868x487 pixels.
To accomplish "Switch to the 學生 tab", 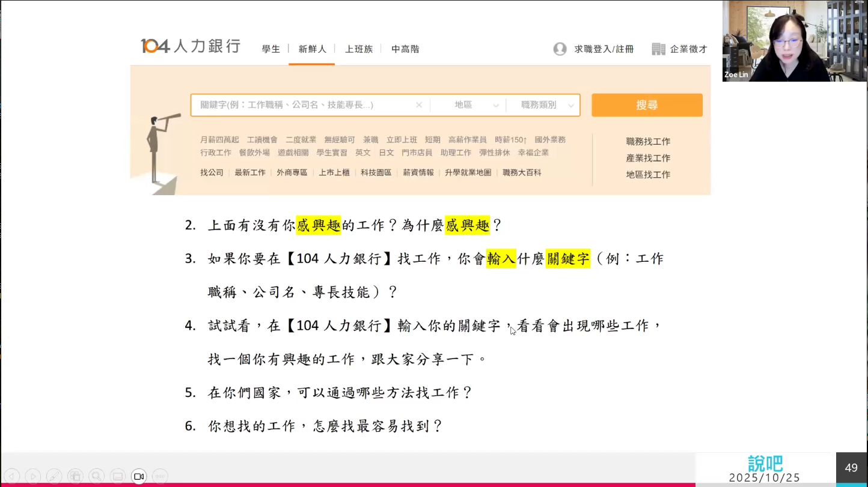I will pyautogui.click(x=271, y=49).
